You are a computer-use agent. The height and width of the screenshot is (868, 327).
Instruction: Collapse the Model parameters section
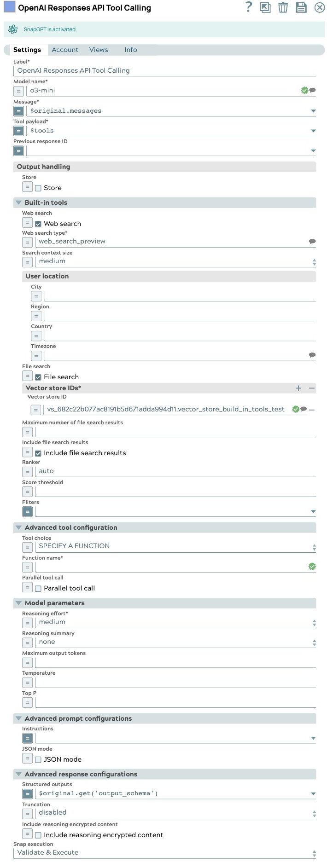click(x=18, y=603)
